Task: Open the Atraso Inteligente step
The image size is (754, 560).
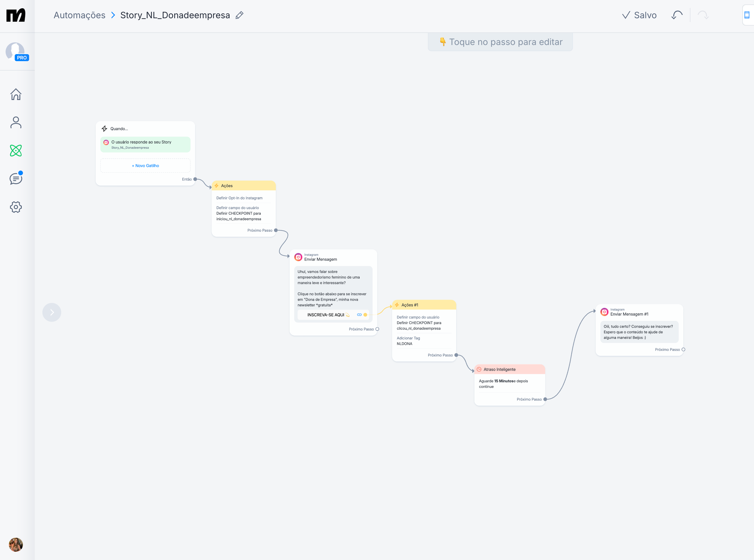Action: click(509, 369)
